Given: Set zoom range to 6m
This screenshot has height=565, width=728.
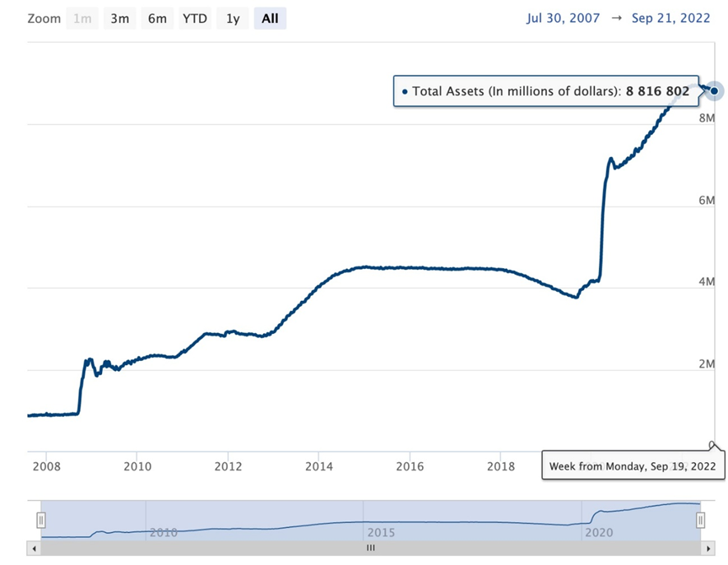Looking at the screenshot, I should pyautogui.click(x=157, y=18).
